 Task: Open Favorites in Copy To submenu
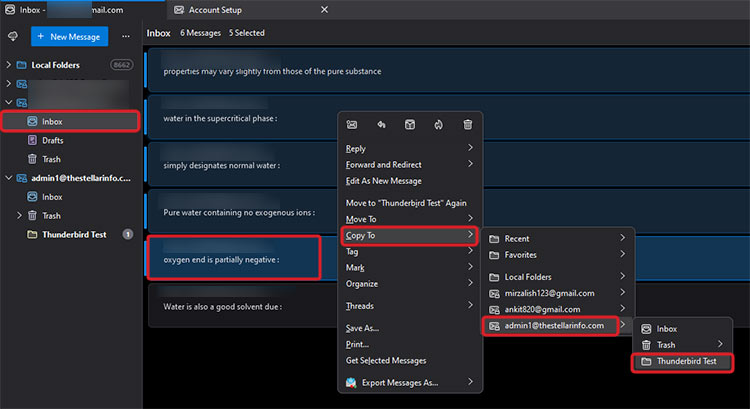point(558,255)
